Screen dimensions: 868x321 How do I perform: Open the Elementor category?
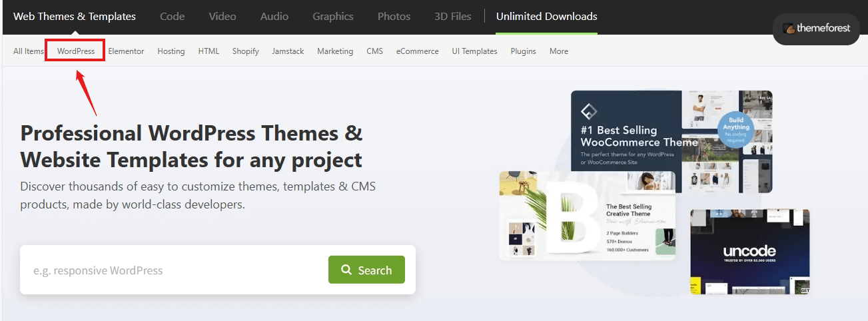tap(126, 51)
